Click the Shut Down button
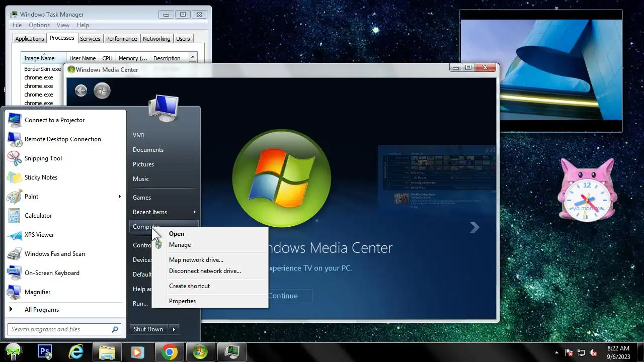Image resolution: width=644 pixels, height=362 pixels. 148,329
